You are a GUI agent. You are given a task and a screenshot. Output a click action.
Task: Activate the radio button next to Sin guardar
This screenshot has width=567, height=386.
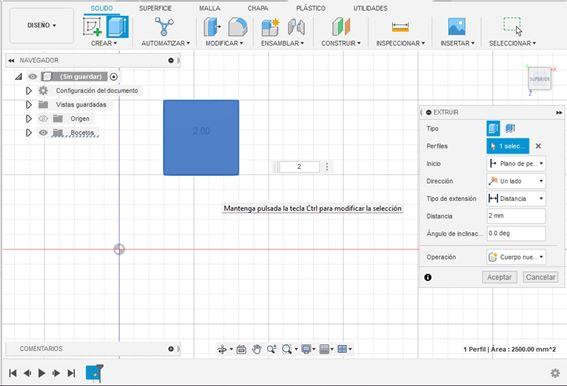pos(114,77)
